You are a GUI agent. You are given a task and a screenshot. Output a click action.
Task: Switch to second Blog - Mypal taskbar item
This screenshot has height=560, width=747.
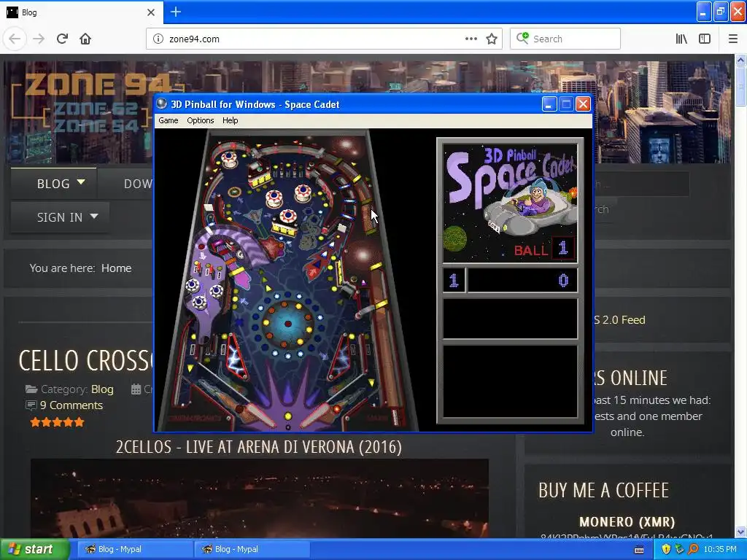[x=252, y=550]
